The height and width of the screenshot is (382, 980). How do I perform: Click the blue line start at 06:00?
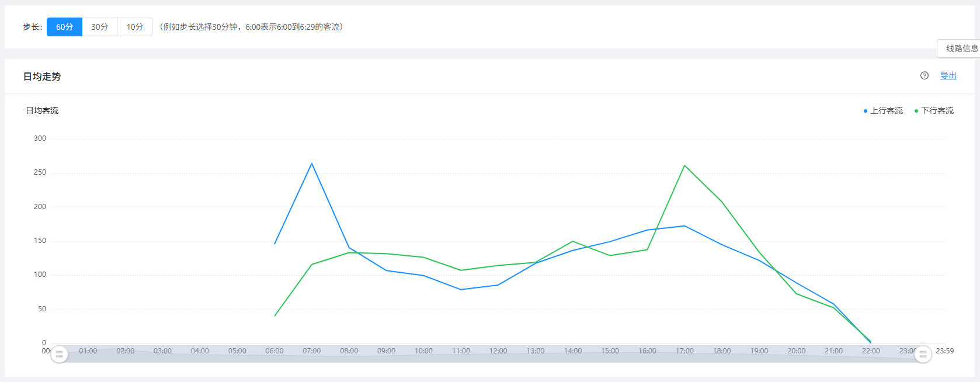point(275,244)
